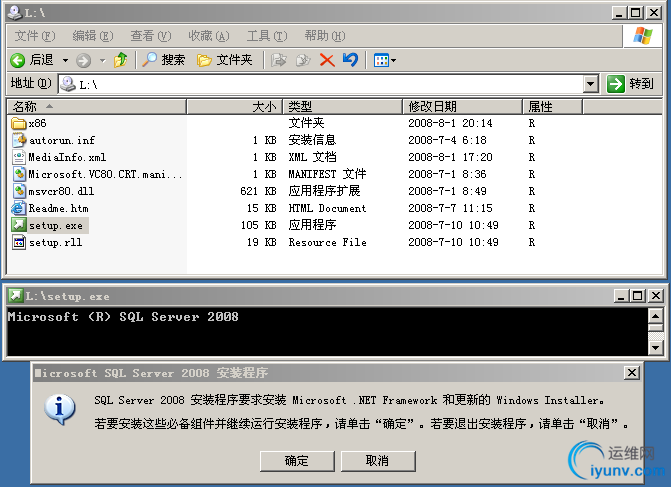Click the green Go (转到) button
This screenshot has width=671, height=487.
pyautogui.click(x=631, y=84)
